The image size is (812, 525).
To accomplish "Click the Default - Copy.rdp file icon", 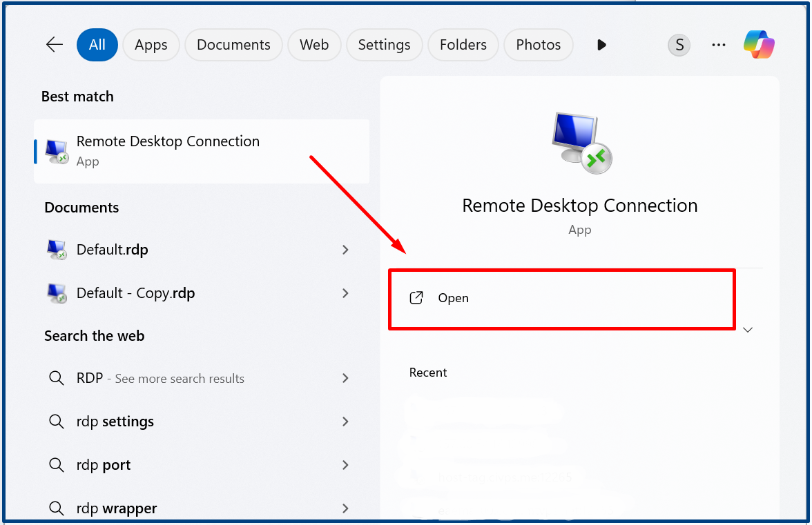I will point(57,293).
